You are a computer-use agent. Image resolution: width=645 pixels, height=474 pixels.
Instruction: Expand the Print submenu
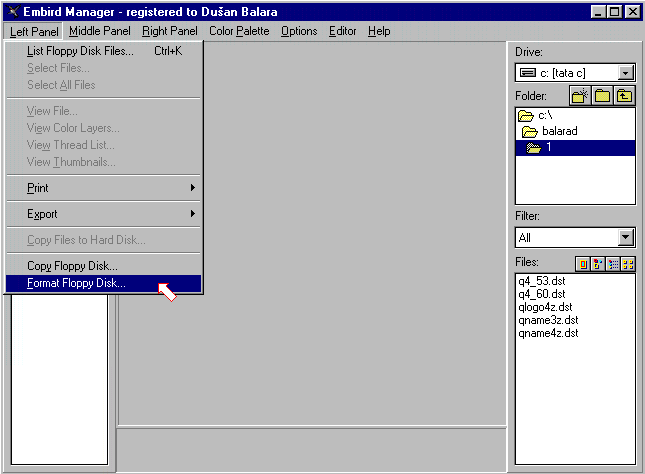click(103, 188)
